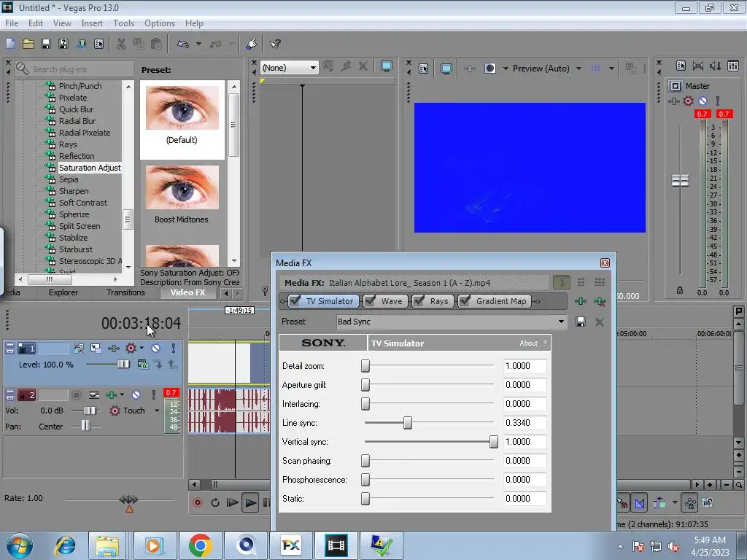The width and height of the screenshot is (747, 560).
Task: Expand the Undo history dropdown arrow
Action: (x=198, y=44)
